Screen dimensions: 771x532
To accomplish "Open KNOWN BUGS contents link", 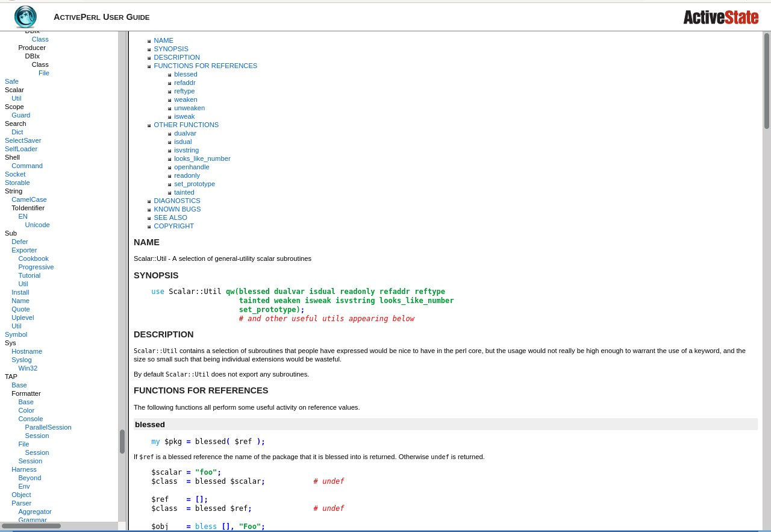I will point(177,209).
